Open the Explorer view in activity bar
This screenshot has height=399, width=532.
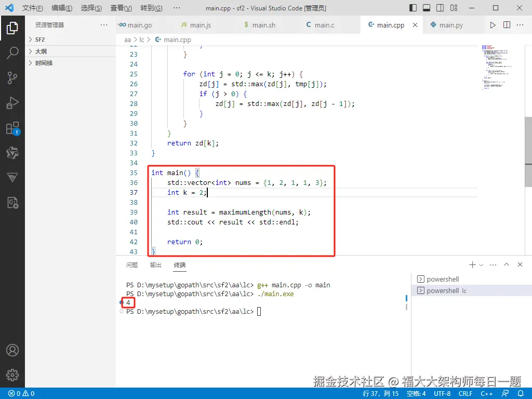click(x=12, y=28)
